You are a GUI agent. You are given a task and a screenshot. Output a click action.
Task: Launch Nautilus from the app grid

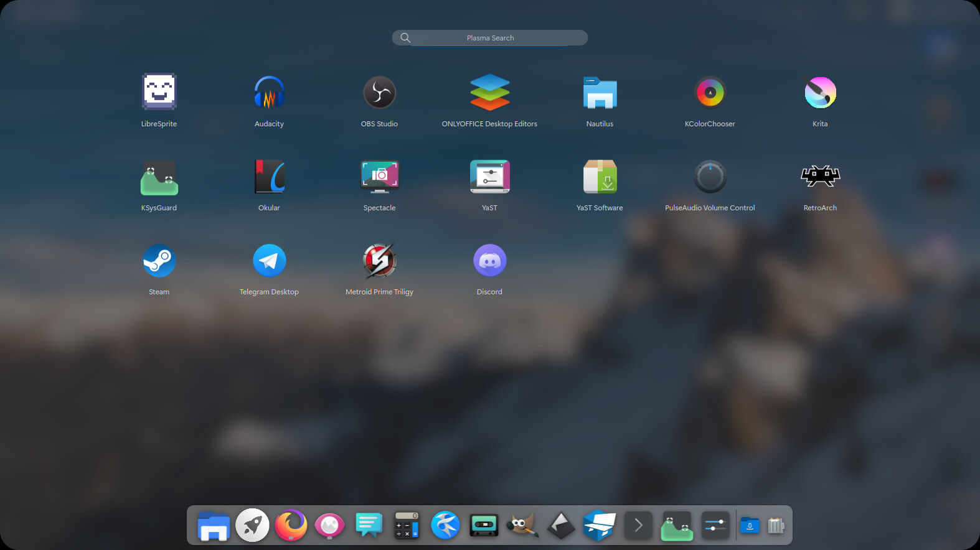pyautogui.click(x=600, y=92)
